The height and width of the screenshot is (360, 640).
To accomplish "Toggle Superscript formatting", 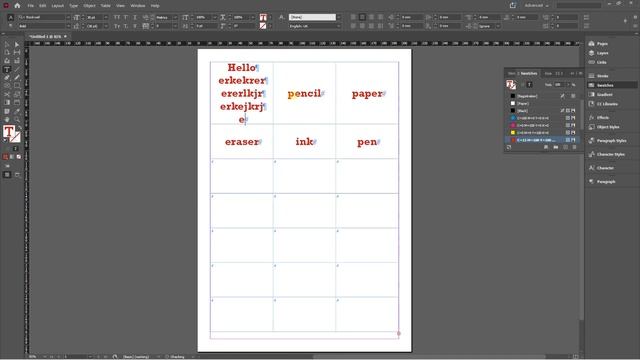I will [x=126, y=17].
